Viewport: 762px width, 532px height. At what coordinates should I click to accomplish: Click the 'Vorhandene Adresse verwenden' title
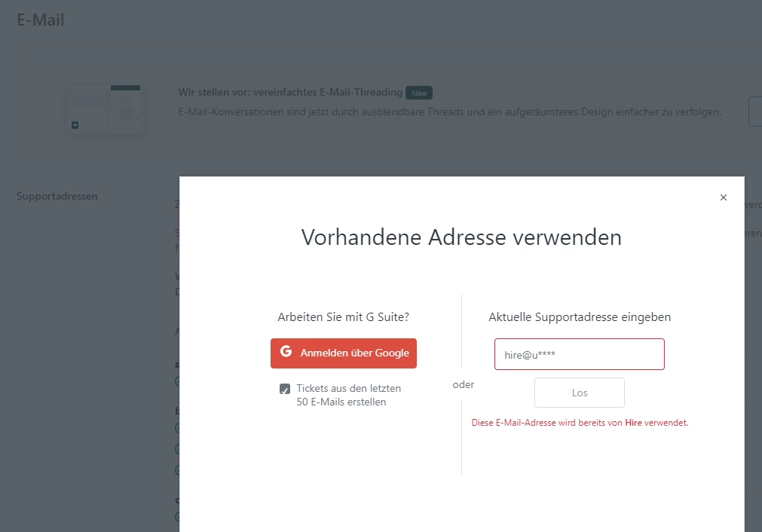461,237
